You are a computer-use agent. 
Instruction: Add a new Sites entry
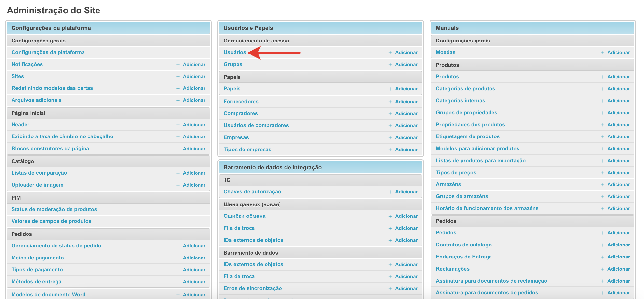(194, 76)
